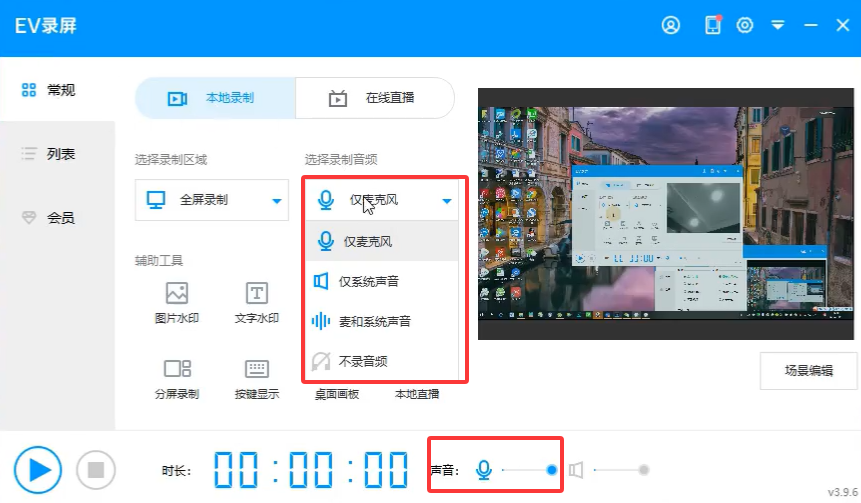
Task: Open the mobile device icon in title bar
Action: click(713, 25)
